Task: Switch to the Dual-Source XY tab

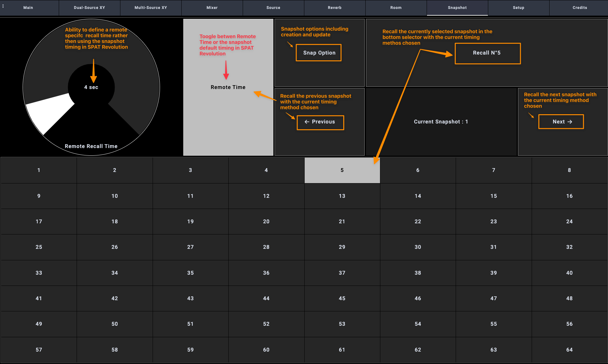Action: pyautogui.click(x=89, y=8)
